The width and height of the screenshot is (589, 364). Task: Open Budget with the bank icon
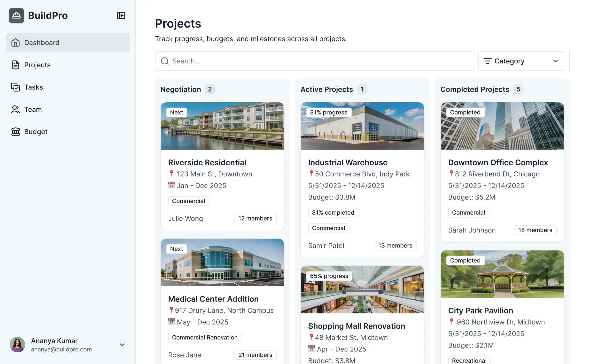[x=15, y=132]
